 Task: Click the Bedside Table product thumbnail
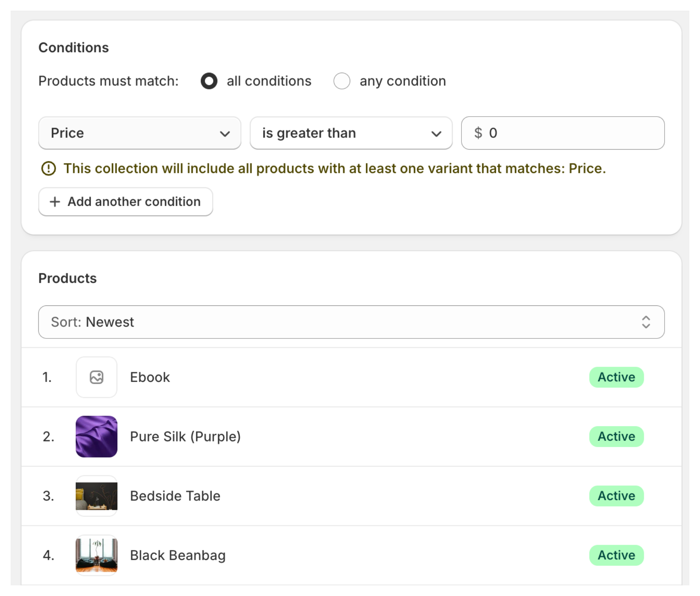coord(96,496)
